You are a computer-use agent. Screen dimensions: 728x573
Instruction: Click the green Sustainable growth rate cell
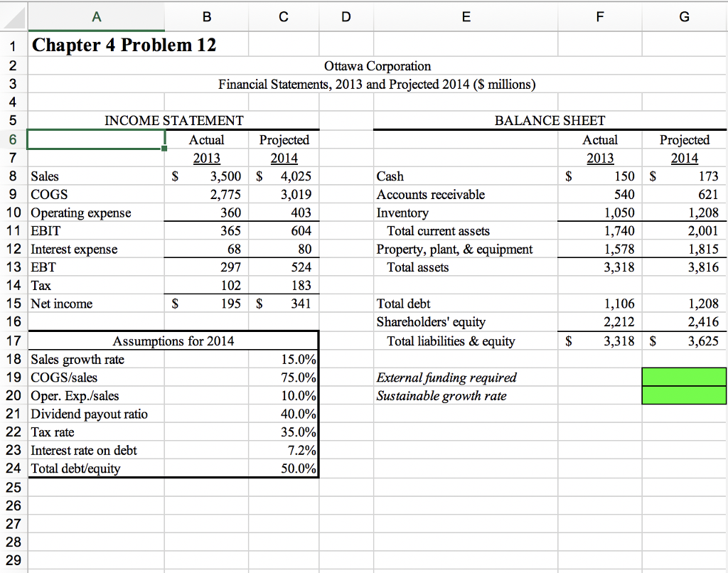tap(685, 395)
